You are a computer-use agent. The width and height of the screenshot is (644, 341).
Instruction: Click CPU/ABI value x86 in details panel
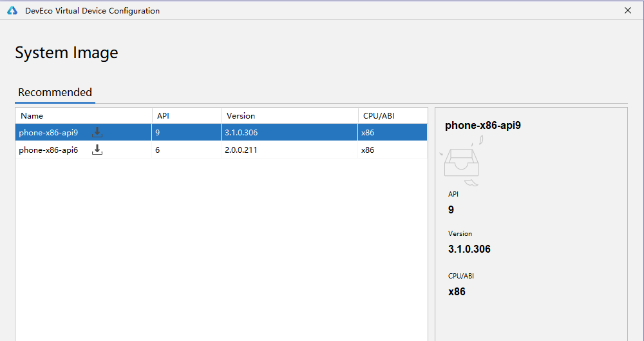pyautogui.click(x=457, y=291)
